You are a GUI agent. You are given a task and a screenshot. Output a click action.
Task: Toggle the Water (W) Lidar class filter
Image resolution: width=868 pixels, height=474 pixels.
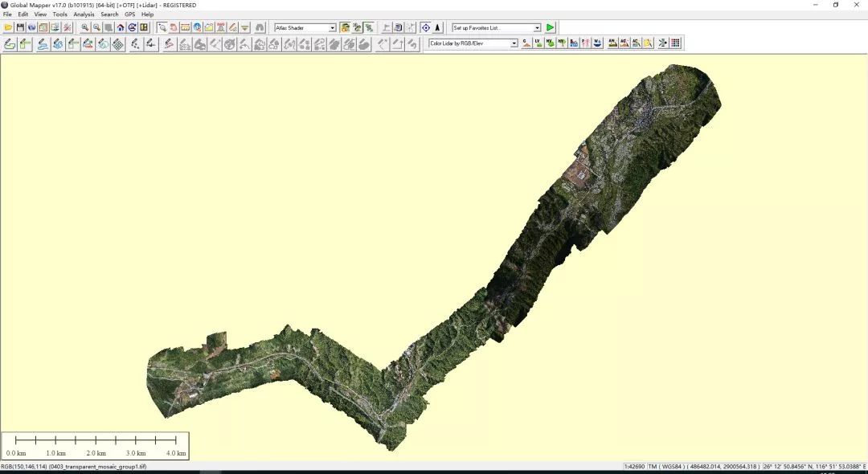point(597,43)
